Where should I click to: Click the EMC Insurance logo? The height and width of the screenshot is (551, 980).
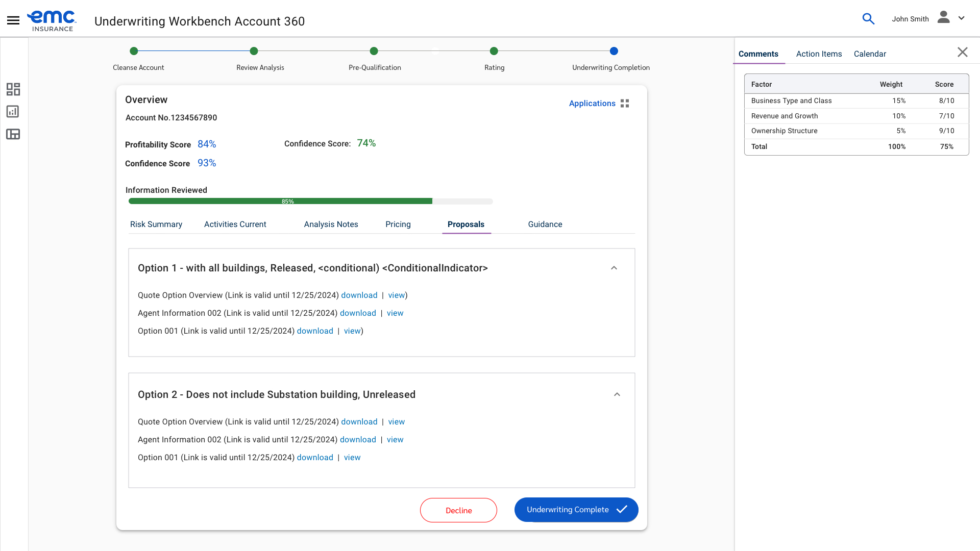click(52, 21)
